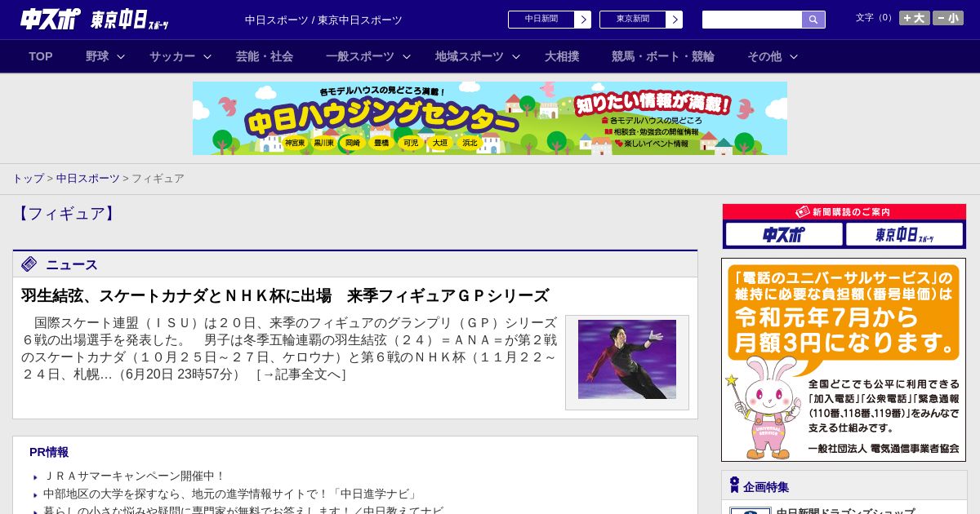
Task: Click the 企画特集 ribbon icon
Action: click(x=734, y=485)
